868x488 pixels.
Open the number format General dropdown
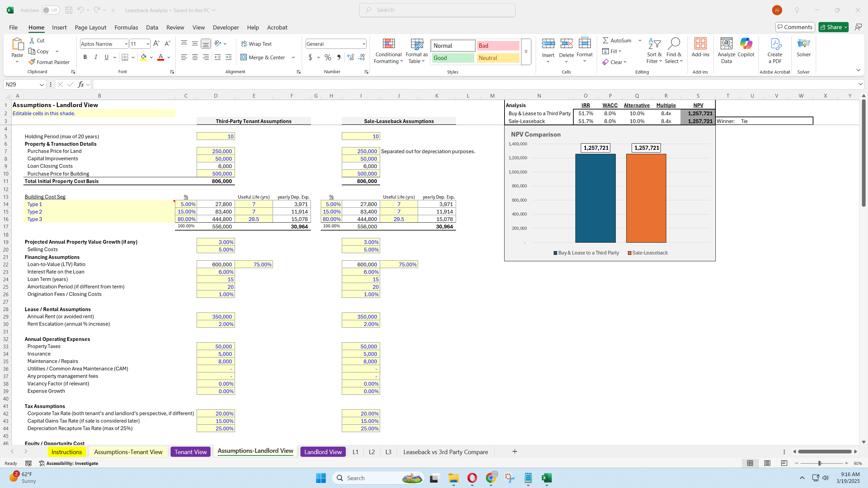pyautogui.click(x=363, y=44)
